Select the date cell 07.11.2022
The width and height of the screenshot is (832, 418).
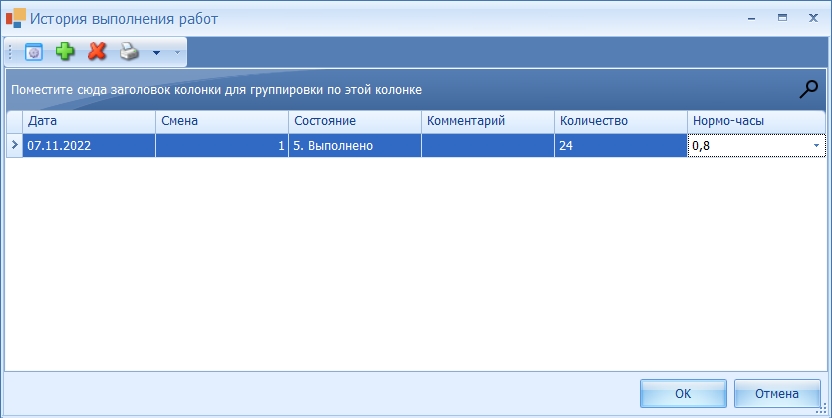coord(89,145)
